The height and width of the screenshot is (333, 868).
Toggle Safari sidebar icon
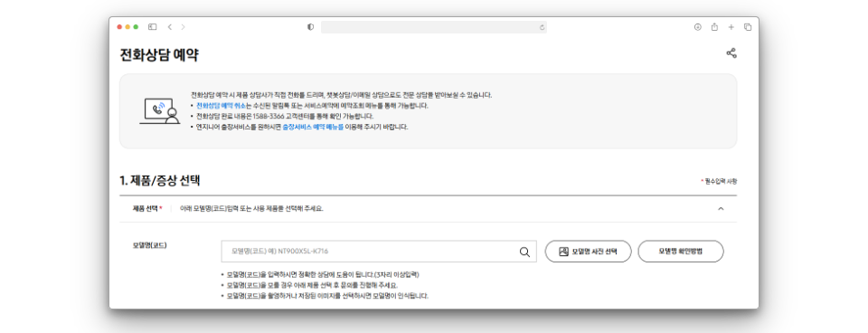click(x=152, y=26)
